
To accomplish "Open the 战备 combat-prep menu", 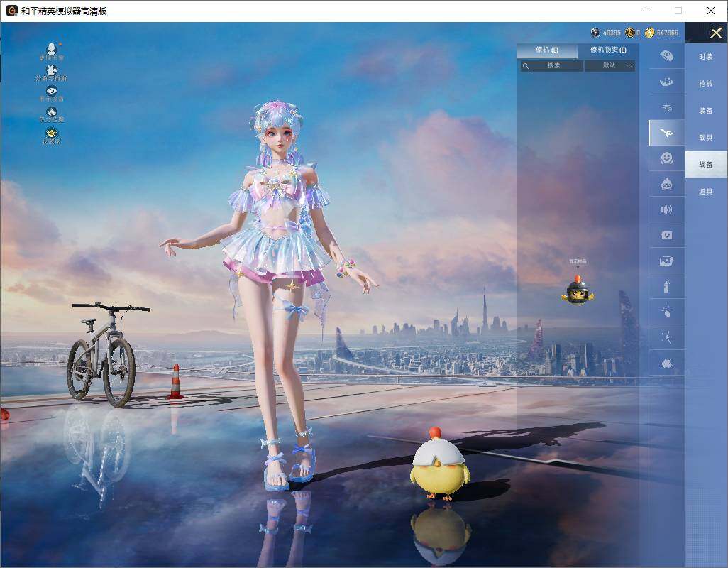I will pos(706,165).
